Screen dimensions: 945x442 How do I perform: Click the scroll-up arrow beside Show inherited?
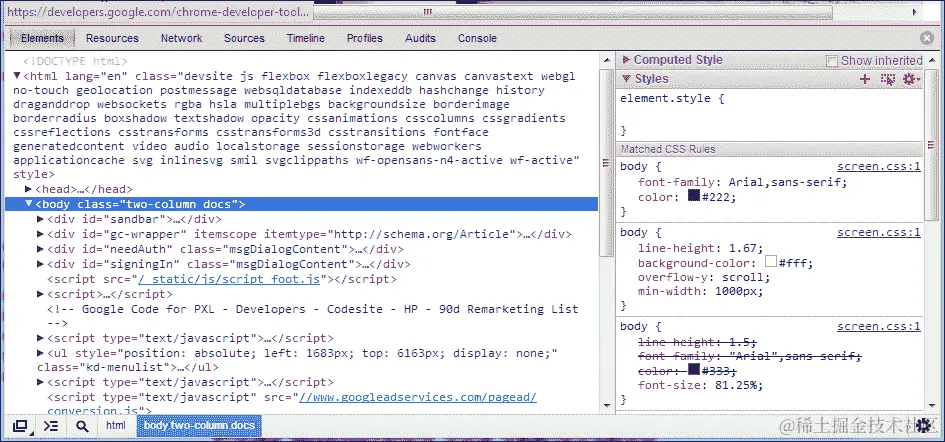pos(932,60)
